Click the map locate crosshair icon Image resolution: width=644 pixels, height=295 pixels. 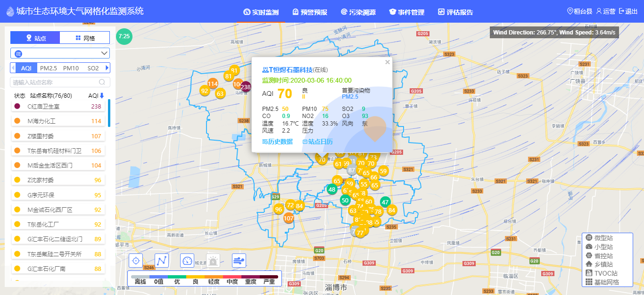pyautogui.click(x=136, y=261)
